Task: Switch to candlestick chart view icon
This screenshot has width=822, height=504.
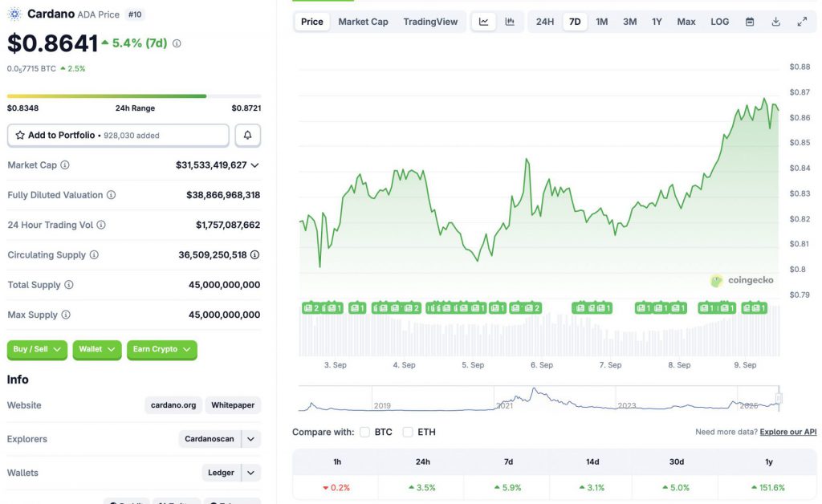Action: click(510, 22)
